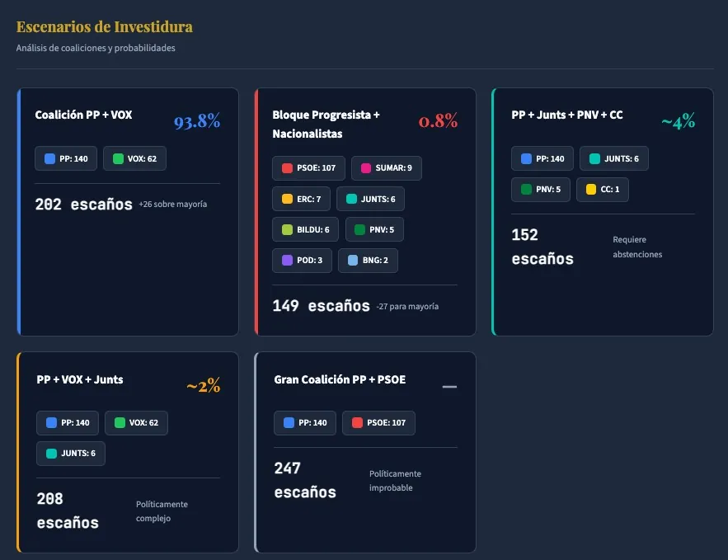Click the 'PSOE: 107' chip in Gran Coalición card

[x=378, y=423]
